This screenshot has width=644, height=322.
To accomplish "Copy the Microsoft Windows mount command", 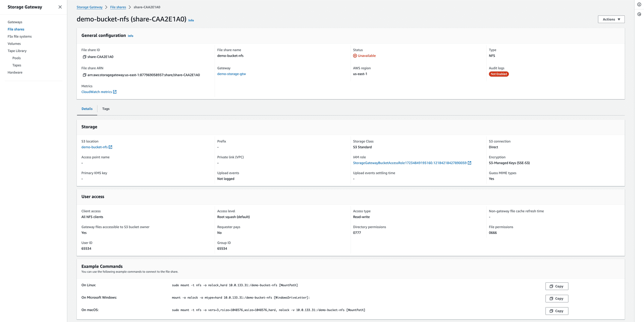I will click(556, 298).
